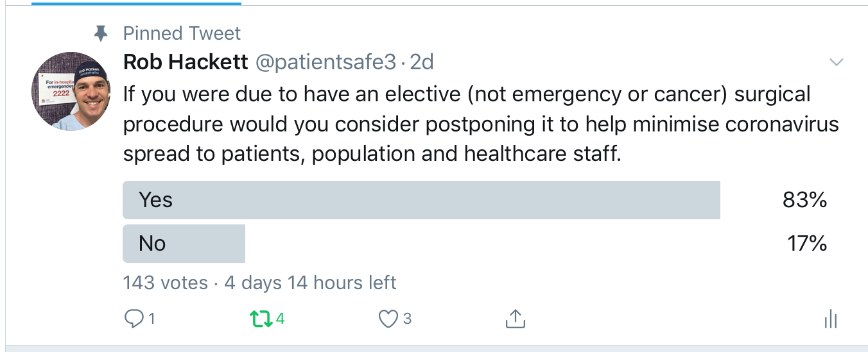Open tweet analytics bar chart icon
Viewport: 868px width, 352px height.
(831, 319)
